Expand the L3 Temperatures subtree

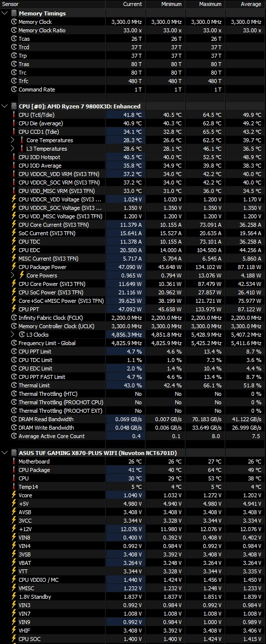[x=12, y=149]
